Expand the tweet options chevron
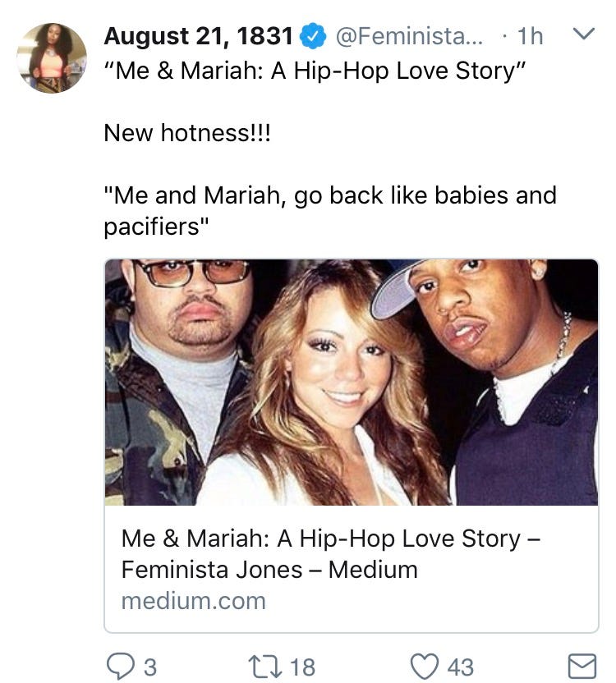 click(x=582, y=35)
